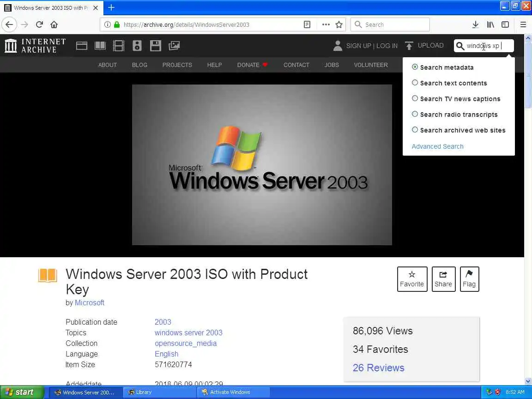532x399 pixels.
Task: Open the Images icon
Action: [x=174, y=45]
